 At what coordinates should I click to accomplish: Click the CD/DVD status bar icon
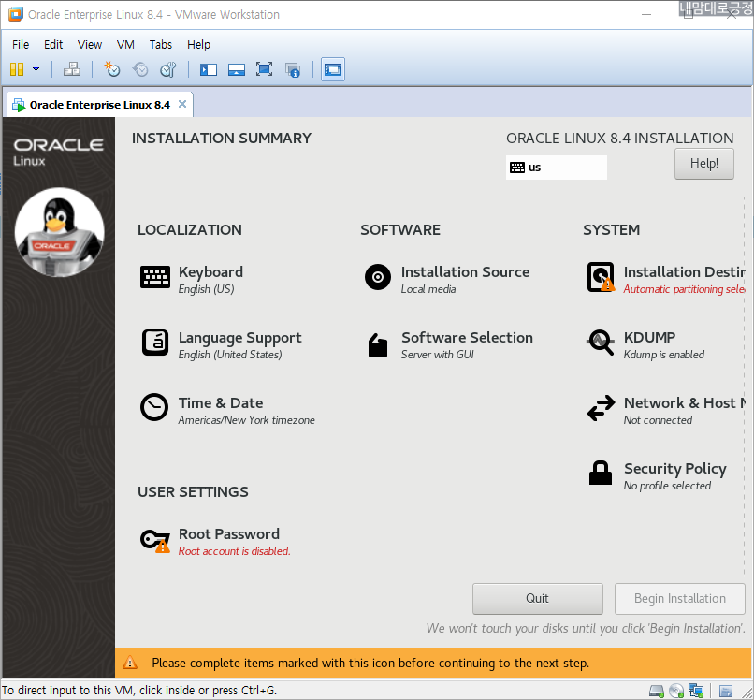[x=676, y=692]
